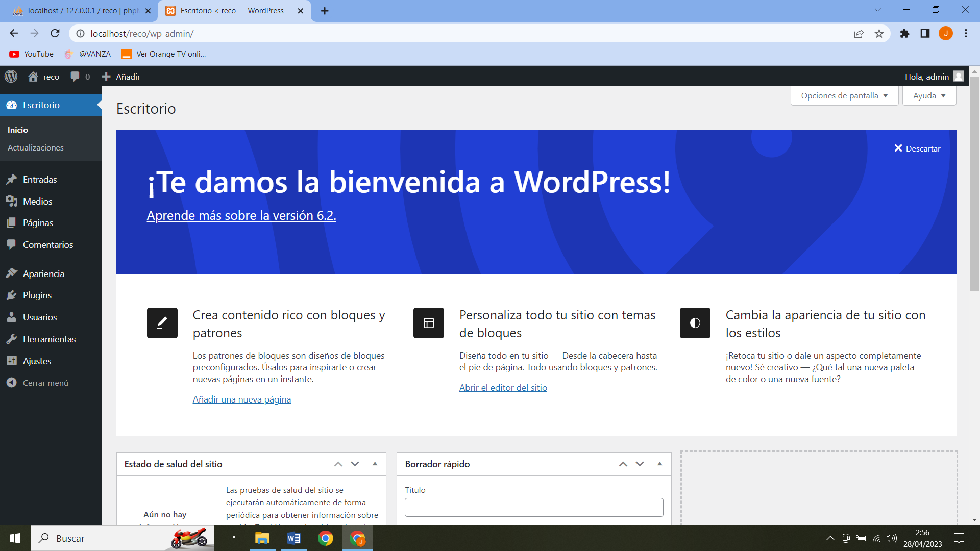Screen dimensions: 980x551
Task: Click the Añadir una nueva página link
Action: coord(241,399)
